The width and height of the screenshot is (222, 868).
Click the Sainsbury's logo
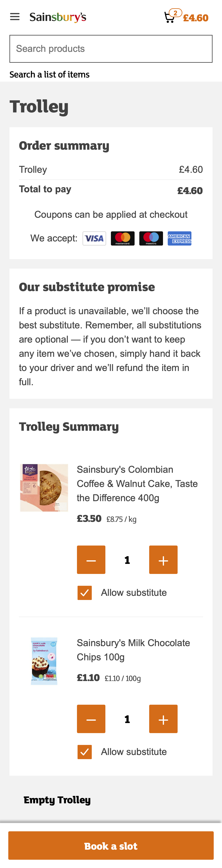pyautogui.click(x=58, y=17)
